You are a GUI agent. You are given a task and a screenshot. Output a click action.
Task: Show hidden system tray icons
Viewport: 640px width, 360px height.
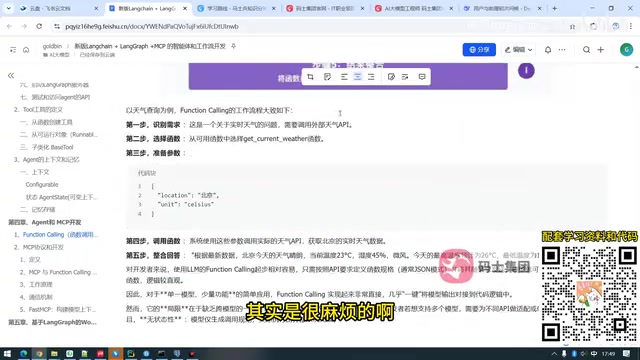click(554, 353)
